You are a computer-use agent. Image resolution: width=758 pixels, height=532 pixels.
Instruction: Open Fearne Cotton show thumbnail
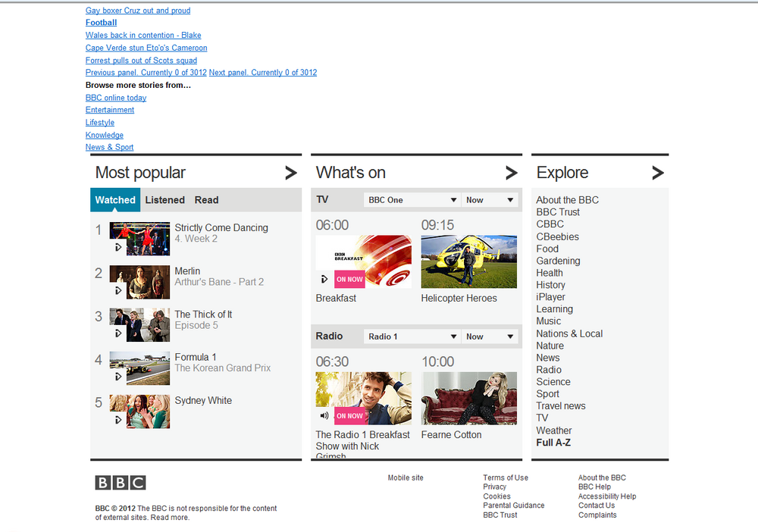[x=469, y=398]
